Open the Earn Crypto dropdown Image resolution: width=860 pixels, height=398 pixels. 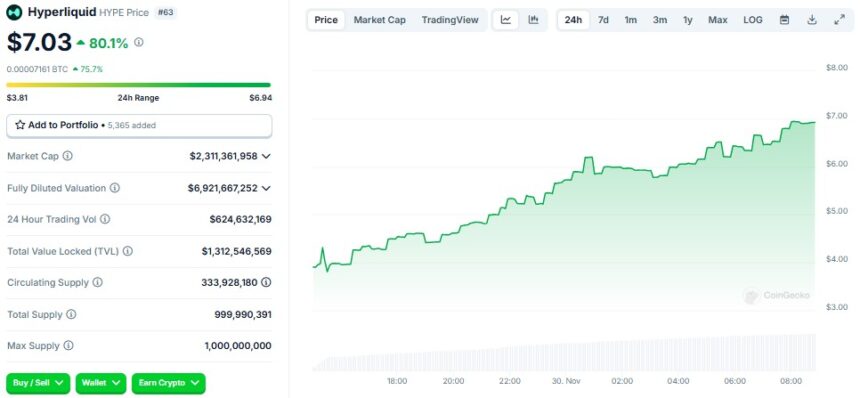click(168, 383)
